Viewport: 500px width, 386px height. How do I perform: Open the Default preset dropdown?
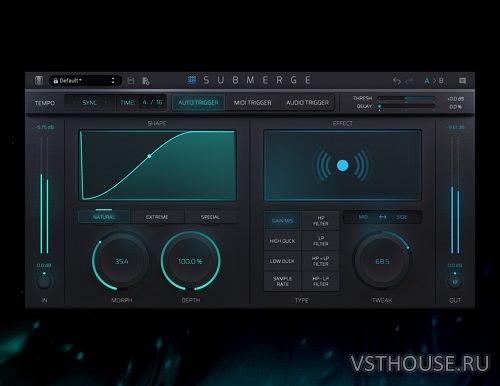pyautogui.click(x=85, y=81)
